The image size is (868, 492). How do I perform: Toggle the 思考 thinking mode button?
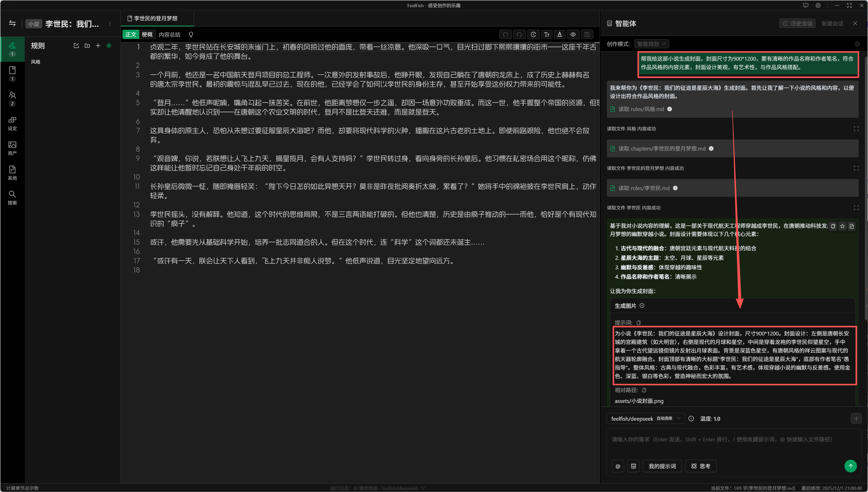[700, 466]
